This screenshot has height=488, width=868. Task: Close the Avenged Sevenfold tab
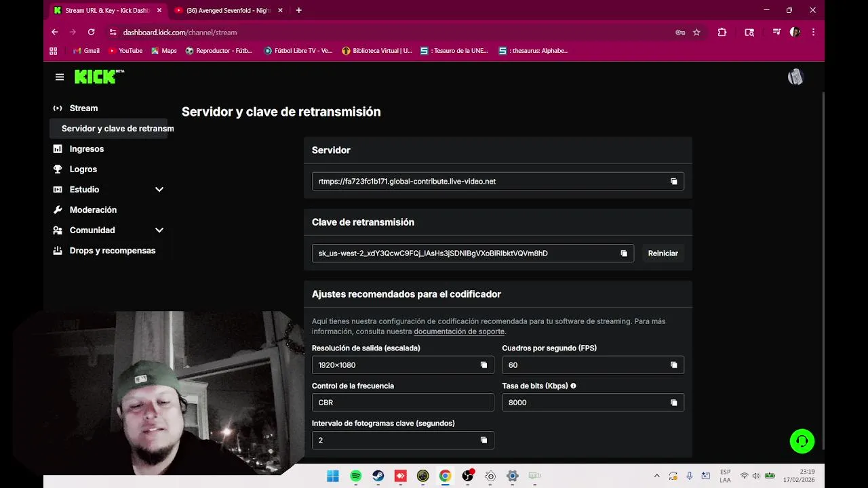pyautogui.click(x=280, y=10)
